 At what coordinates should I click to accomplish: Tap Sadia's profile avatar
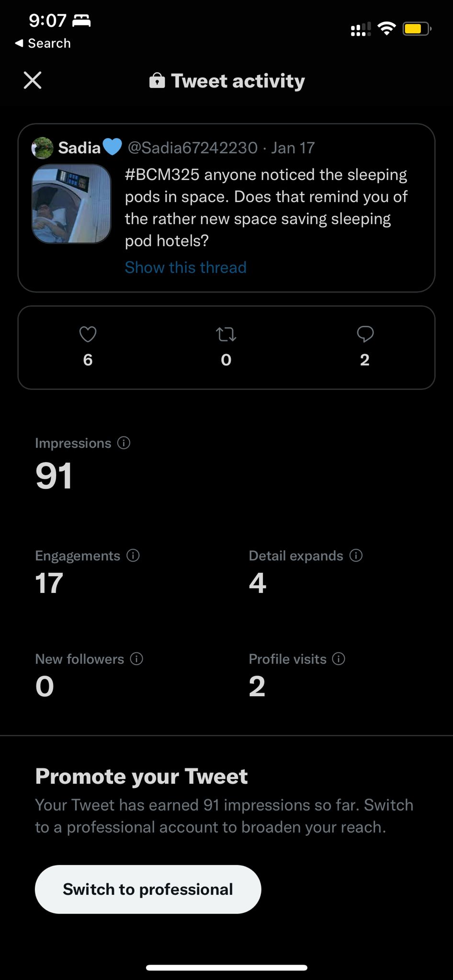pyautogui.click(x=42, y=148)
